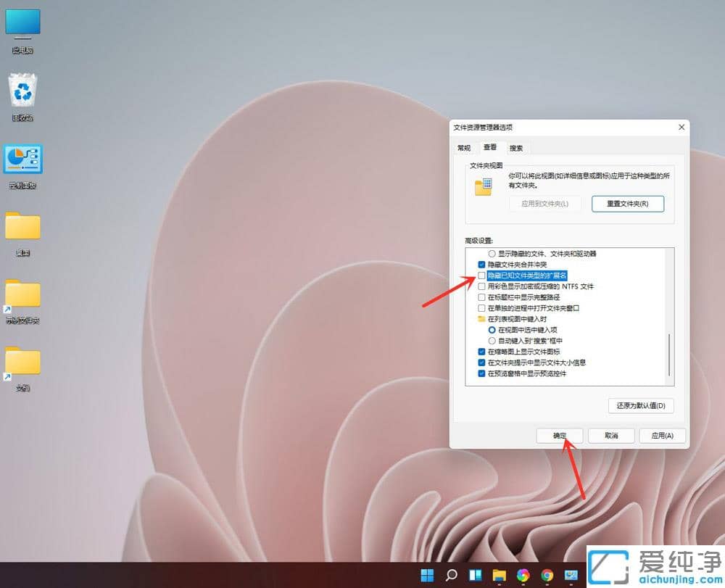Uncheck 隐藏文件夹合并冲突 option

[481, 265]
